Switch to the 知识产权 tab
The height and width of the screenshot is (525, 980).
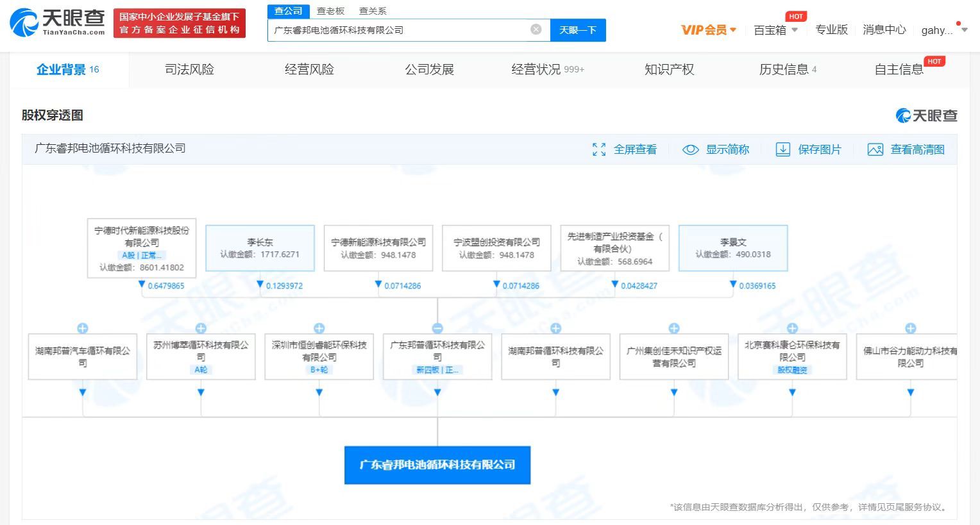click(x=669, y=69)
